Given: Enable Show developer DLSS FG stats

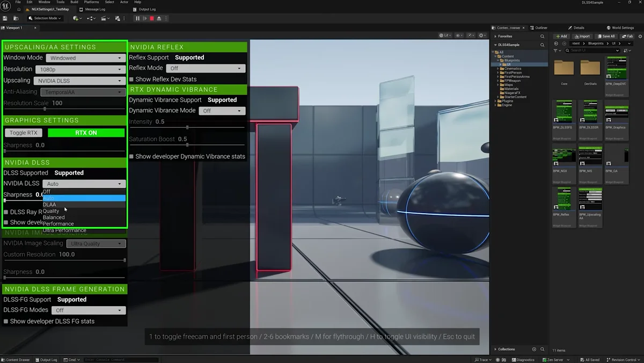Looking at the screenshot, I should pos(6,322).
